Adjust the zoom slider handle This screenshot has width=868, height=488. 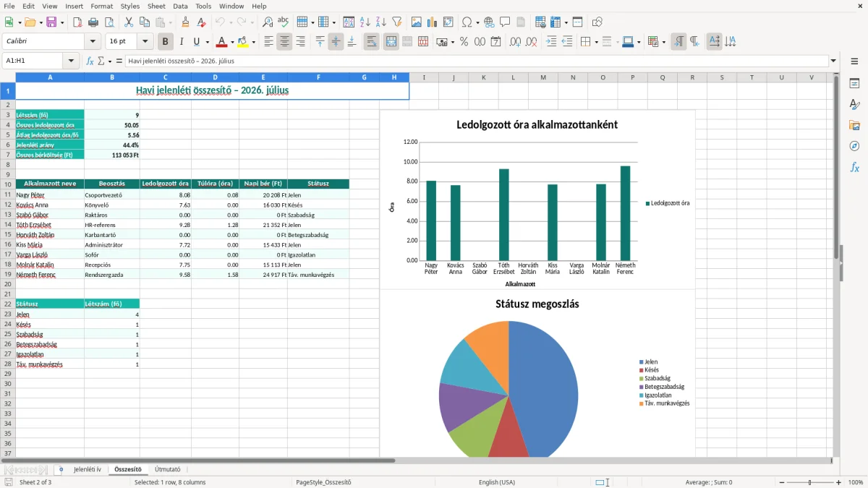[810, 482]
